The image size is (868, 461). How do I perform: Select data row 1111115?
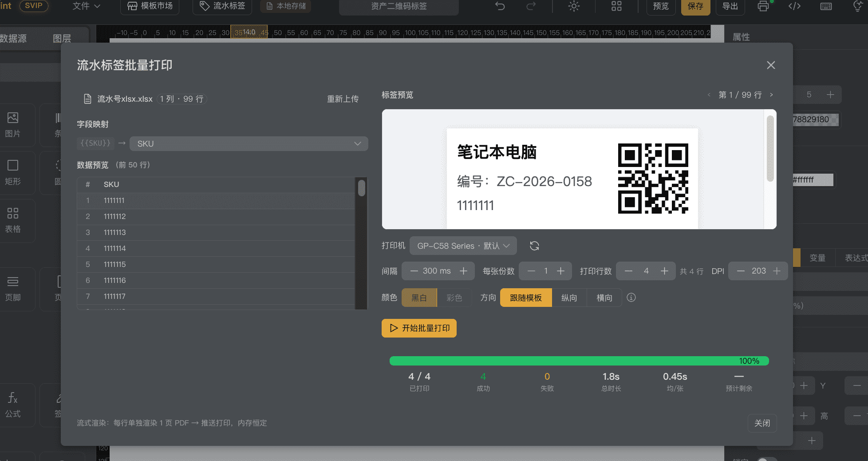pyautogui.click(x=216, y=265)
